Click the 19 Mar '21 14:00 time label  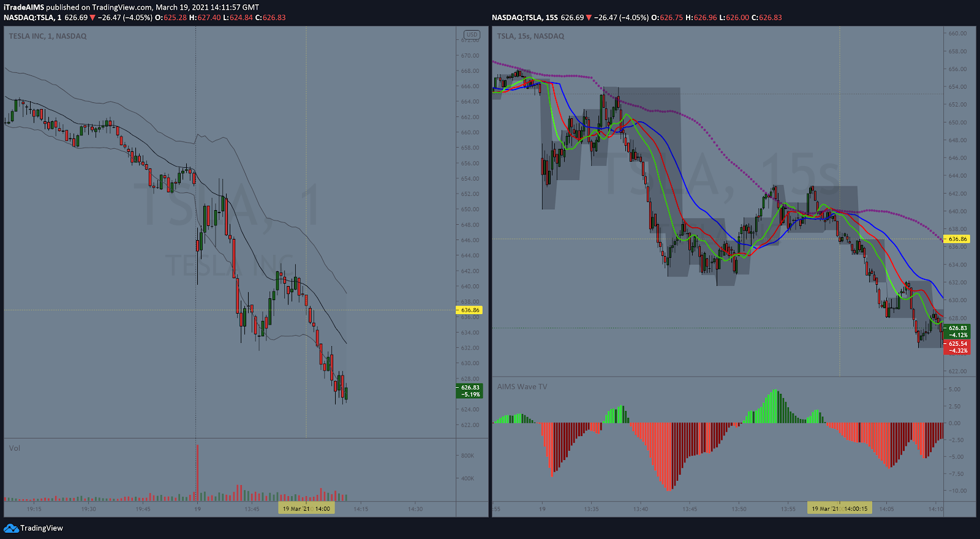click(306, 508)
